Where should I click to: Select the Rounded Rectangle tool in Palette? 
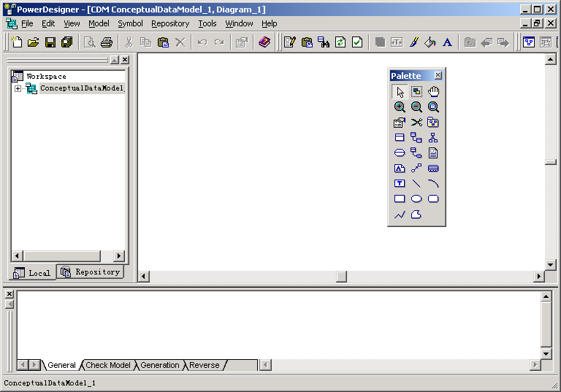433,199
